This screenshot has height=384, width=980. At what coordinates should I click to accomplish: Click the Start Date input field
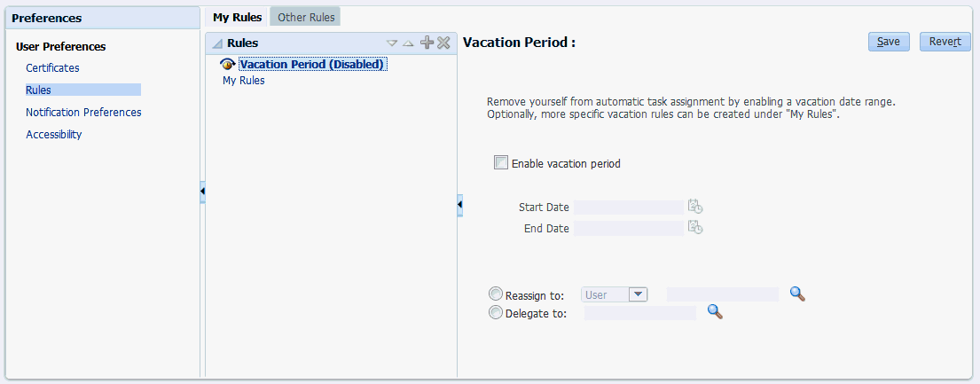tap(628, 207)
